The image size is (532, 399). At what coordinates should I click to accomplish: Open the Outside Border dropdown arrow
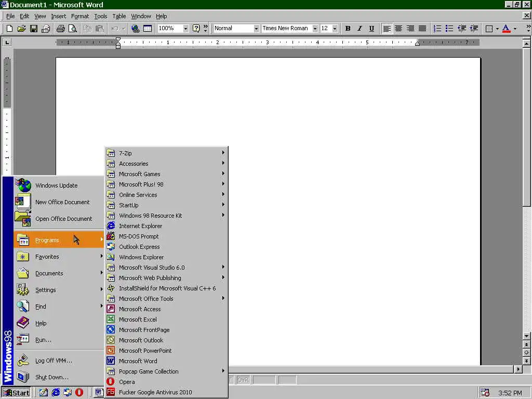point(497,29)
